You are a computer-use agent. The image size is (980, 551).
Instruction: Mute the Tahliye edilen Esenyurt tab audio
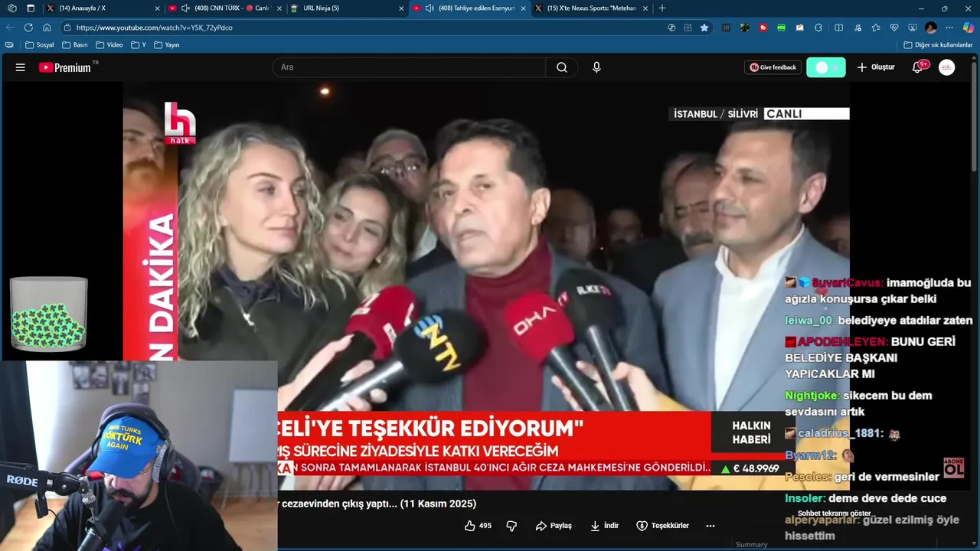(x=429, y=8)
